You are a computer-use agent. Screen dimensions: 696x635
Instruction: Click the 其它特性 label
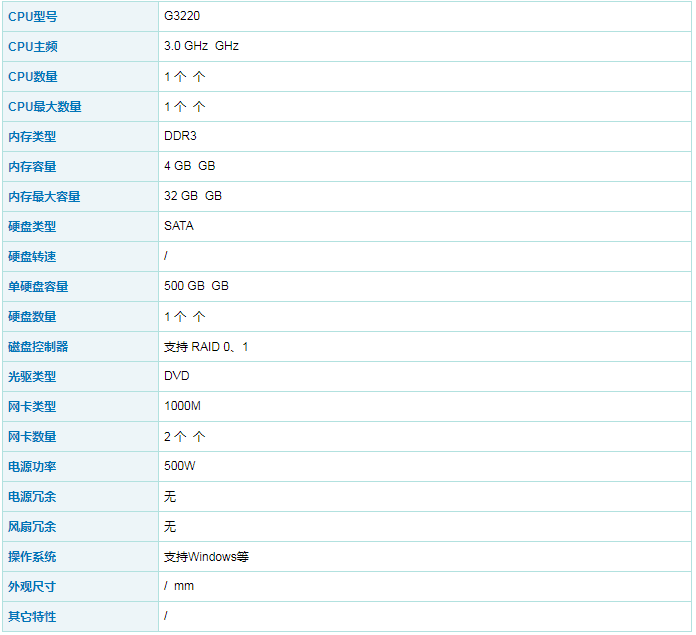coord(32,617)
